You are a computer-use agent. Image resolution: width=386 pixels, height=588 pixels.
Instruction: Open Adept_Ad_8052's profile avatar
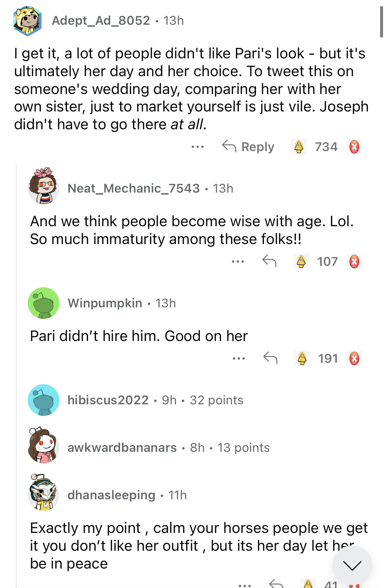click(x=28, y=21)
